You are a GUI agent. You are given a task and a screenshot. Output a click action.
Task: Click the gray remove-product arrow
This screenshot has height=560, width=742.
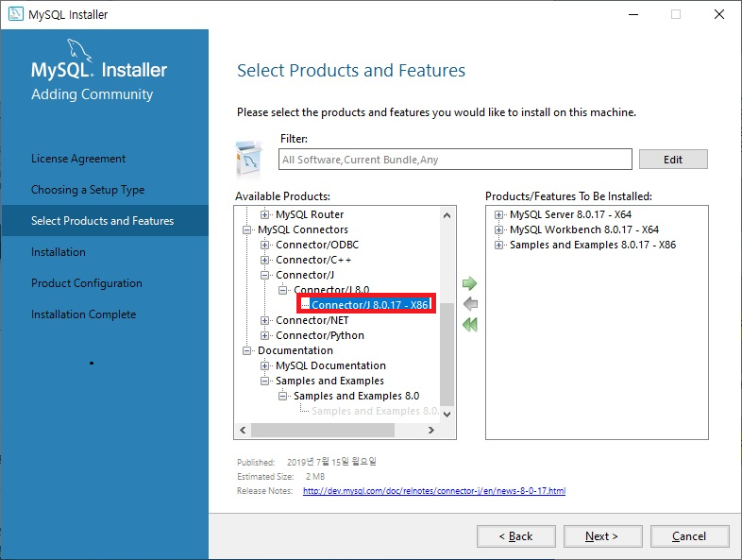pos(470,304)
